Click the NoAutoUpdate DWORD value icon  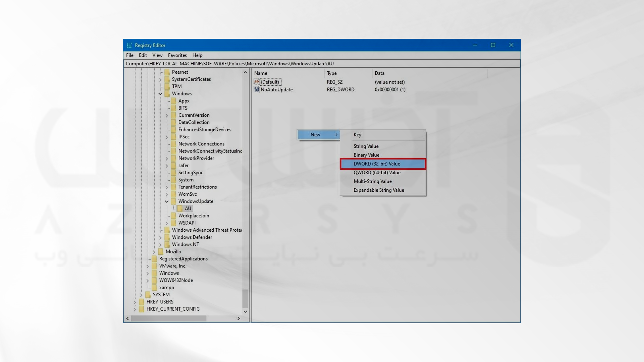(257, 89)
